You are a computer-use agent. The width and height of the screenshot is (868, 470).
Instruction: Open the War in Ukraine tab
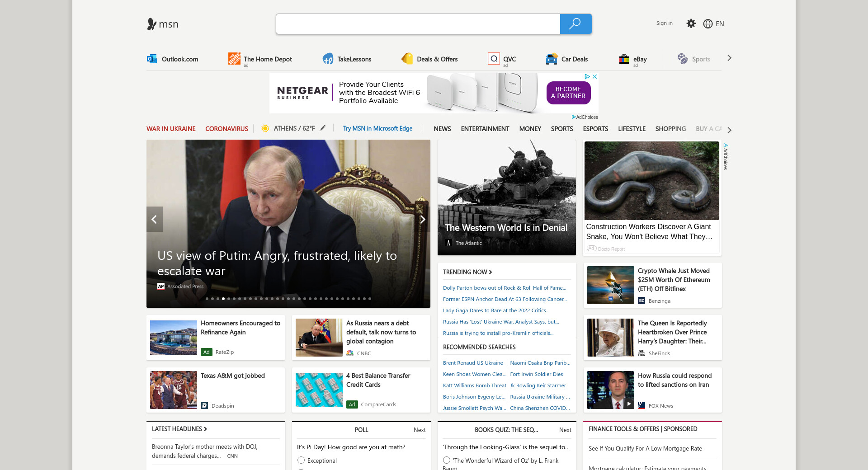point(171,129)
